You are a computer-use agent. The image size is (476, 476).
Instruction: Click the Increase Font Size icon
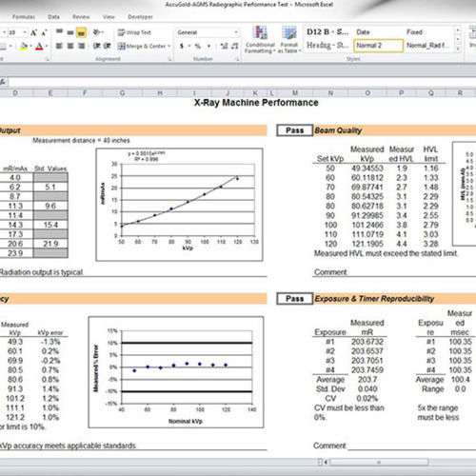[33, 32]
